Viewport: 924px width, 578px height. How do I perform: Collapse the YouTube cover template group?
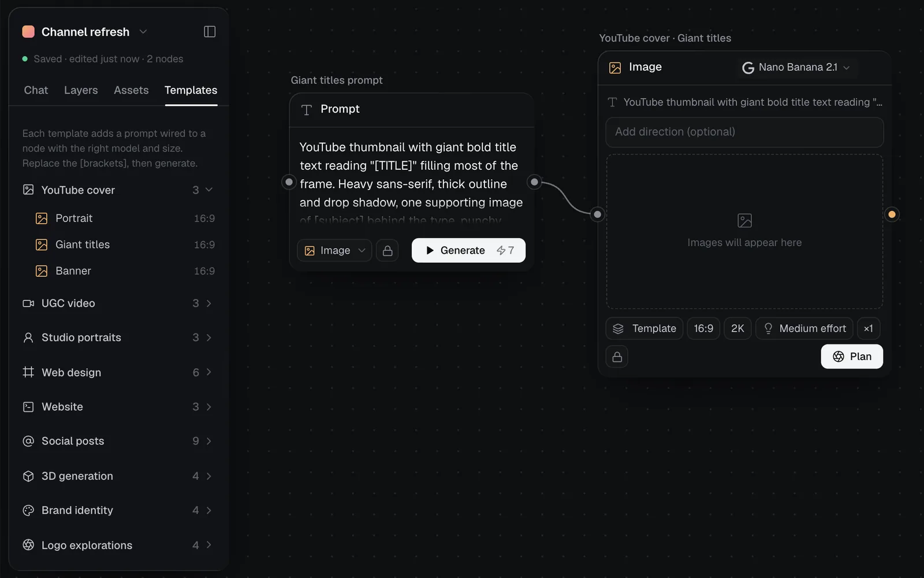pos(209,190)
